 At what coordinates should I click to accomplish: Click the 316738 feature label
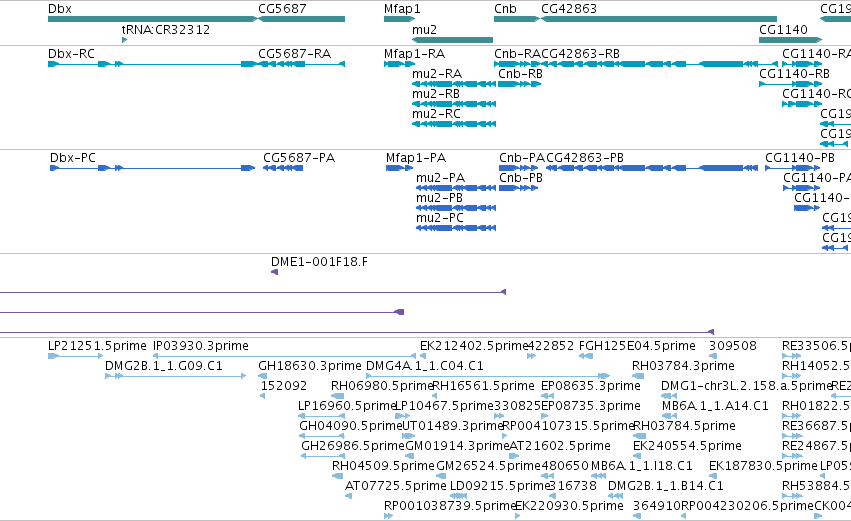point(573,486)
